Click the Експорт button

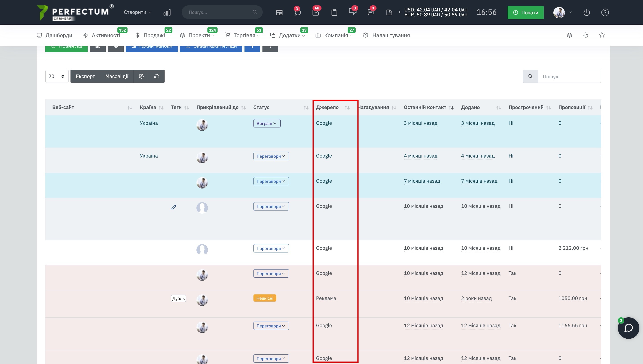tap(85, 76)
